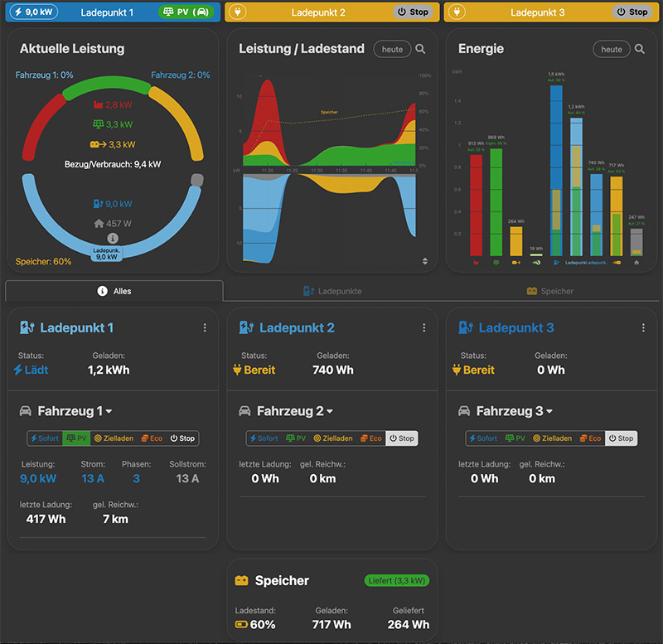Image resolution: width=663 pixels, height=644 pixels.
Task: Open the three-dot menu for Ladepunkt 3
Action: 643,328
